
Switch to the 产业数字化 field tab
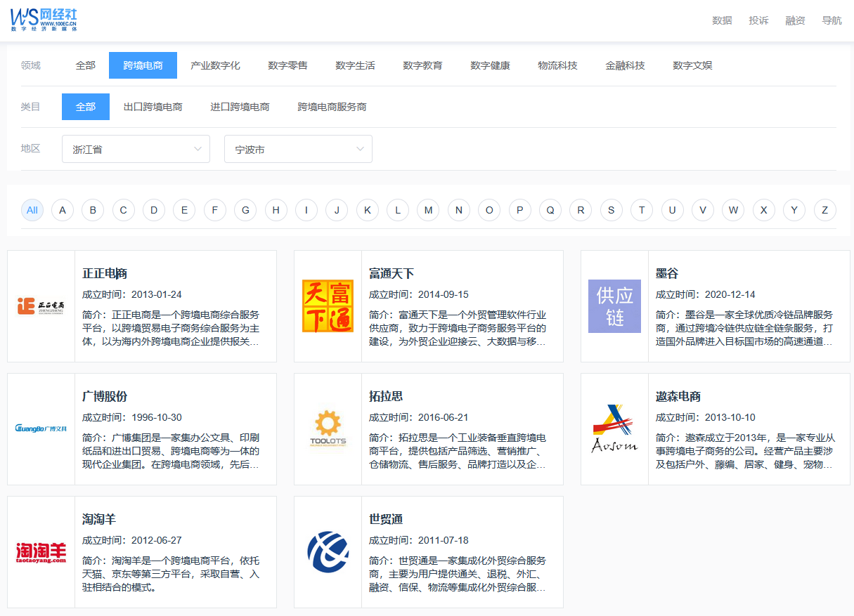(x=215, y=65)
